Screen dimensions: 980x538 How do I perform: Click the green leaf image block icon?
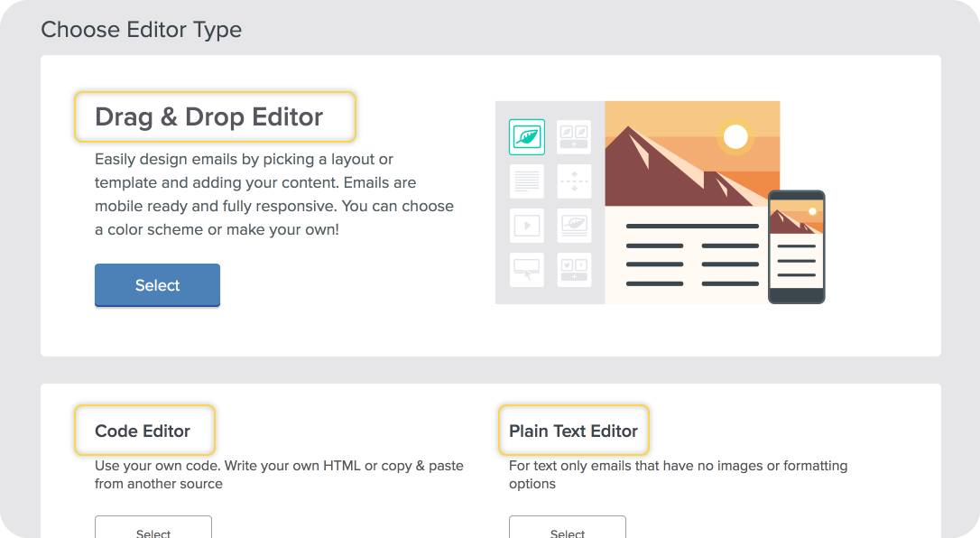(x=527, y=137)
